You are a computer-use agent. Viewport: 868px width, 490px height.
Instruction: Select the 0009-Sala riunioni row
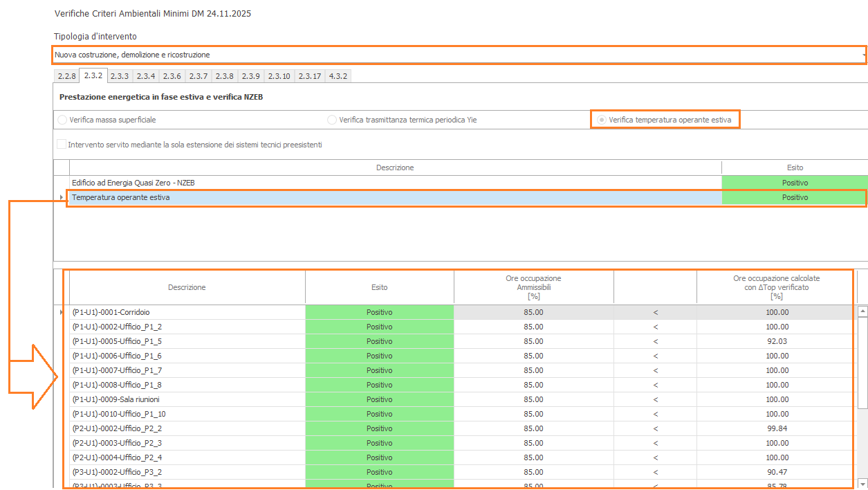point(187,399)
